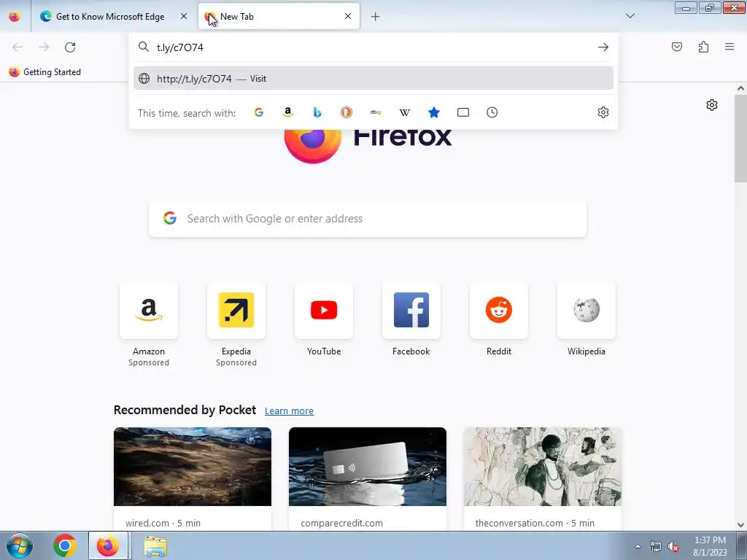Reload the current page

point(70,47)
